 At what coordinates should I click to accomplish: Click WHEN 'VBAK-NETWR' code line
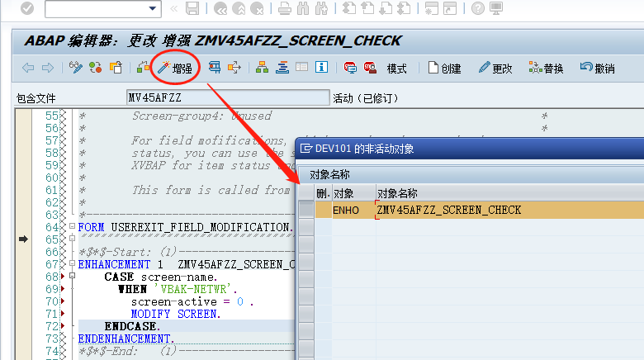pos(178,289)
